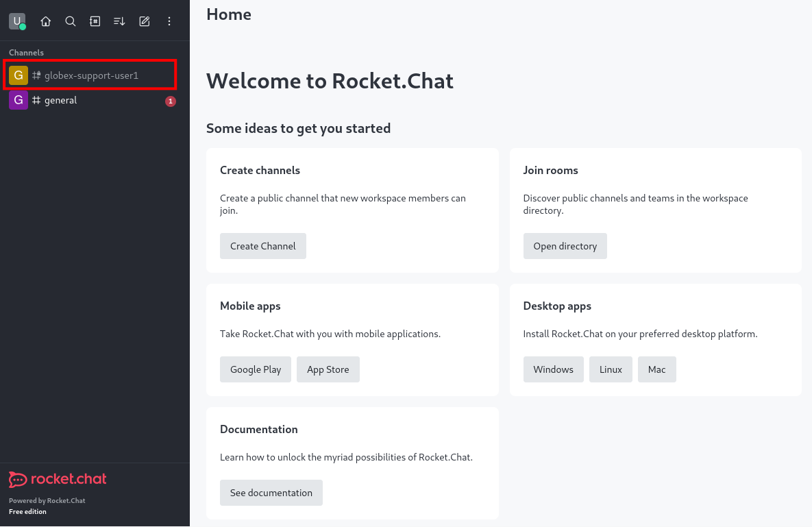The width and height of the screenshot is (812, 527).
Task: Open the sort and display options icon
Action: tap(120, 21)
